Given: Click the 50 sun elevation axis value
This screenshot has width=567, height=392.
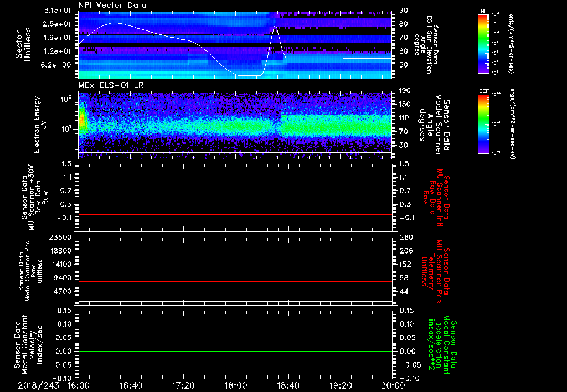Looking at the screenshot, I should 404,65.
